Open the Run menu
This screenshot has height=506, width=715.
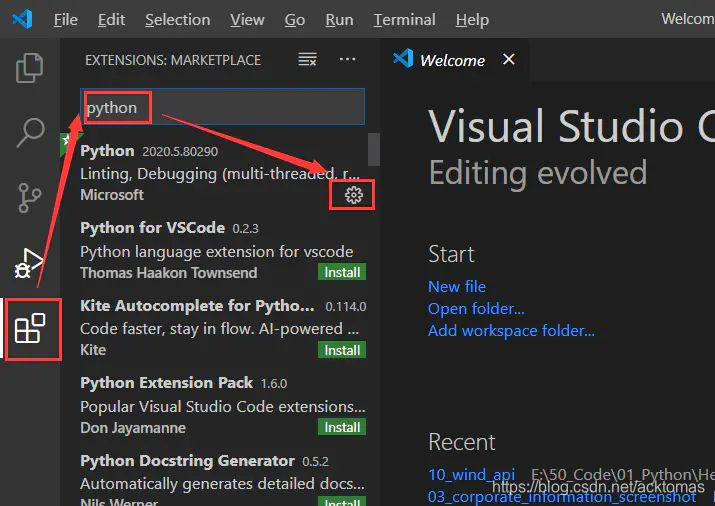click(x=339, y=20)
